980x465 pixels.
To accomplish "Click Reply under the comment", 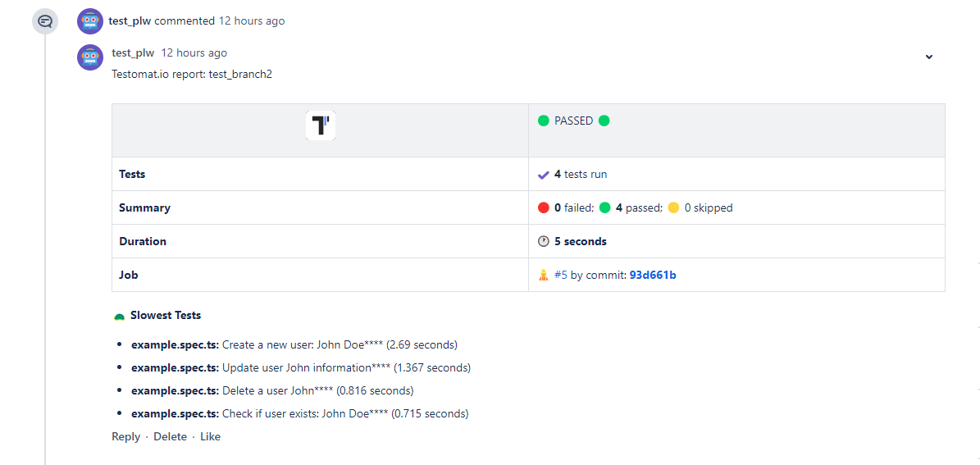I will click(125, 437).
